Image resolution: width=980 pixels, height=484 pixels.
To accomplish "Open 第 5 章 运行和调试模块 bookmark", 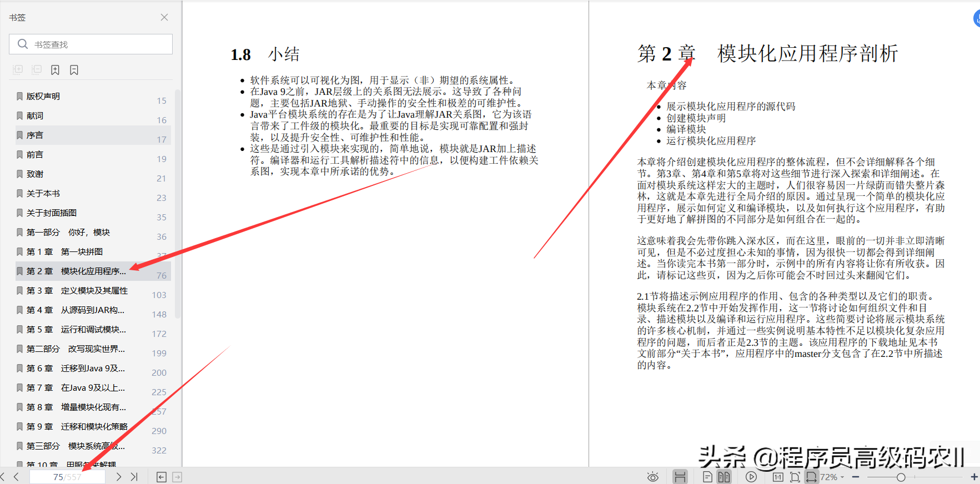I will (93, 330).
